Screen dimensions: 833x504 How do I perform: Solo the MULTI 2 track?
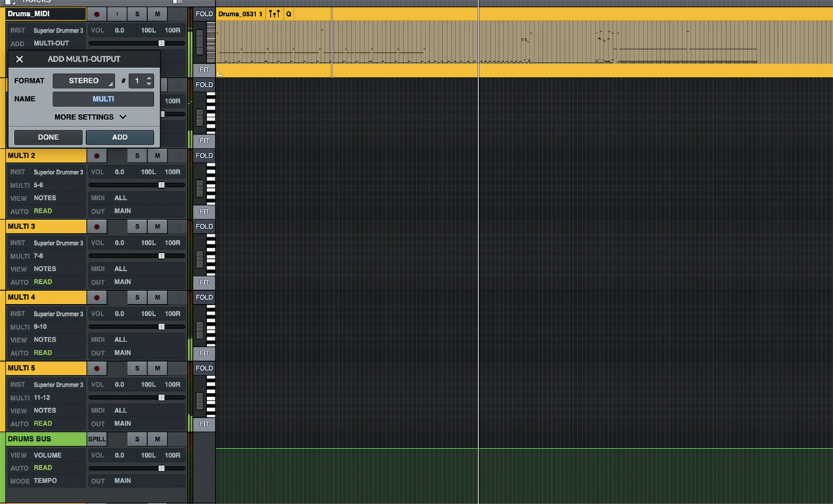click(137, 156)
